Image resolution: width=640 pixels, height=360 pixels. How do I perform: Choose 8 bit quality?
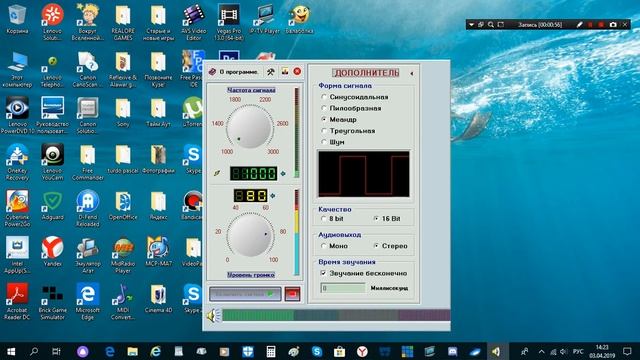click(x=332, y=219)
